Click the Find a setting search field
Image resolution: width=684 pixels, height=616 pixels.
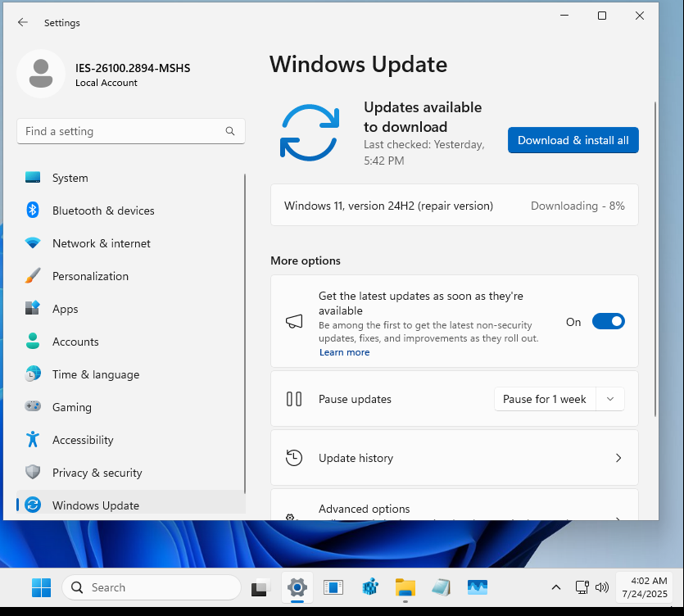[x=130, y=131]
